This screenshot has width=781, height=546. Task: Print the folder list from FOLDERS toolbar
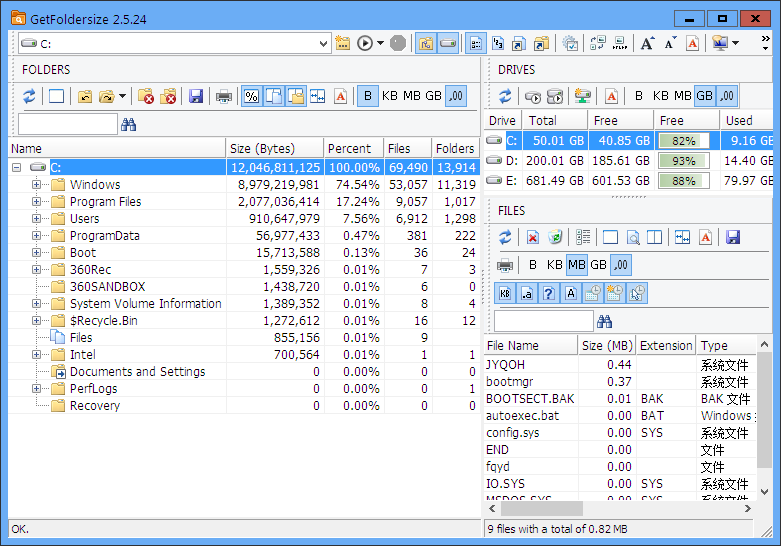(224, 96)
